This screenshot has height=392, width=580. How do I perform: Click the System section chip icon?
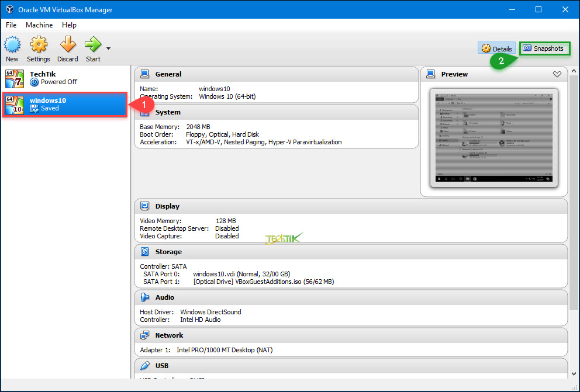pos(144,112)
